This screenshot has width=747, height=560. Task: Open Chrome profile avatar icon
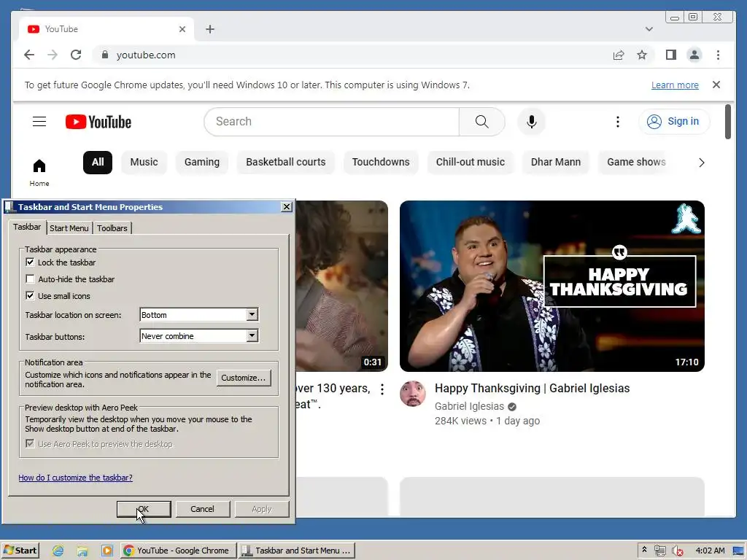coord(694,55)
